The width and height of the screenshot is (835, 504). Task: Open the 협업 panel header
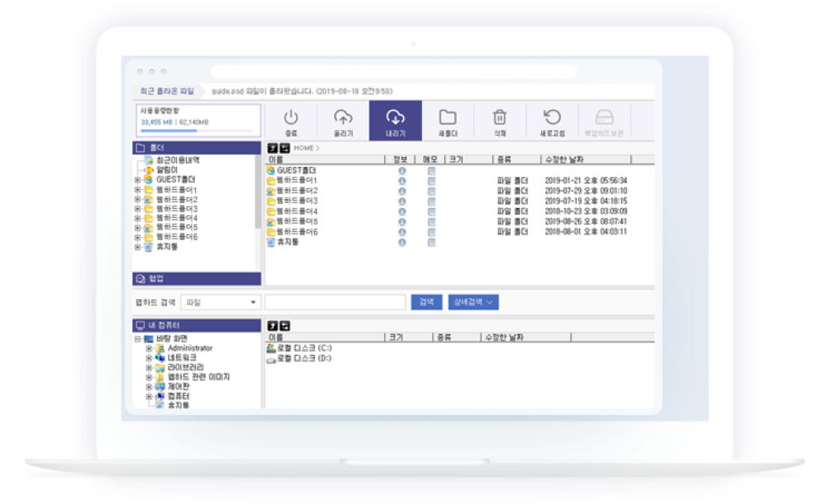[x=196, y=279]
